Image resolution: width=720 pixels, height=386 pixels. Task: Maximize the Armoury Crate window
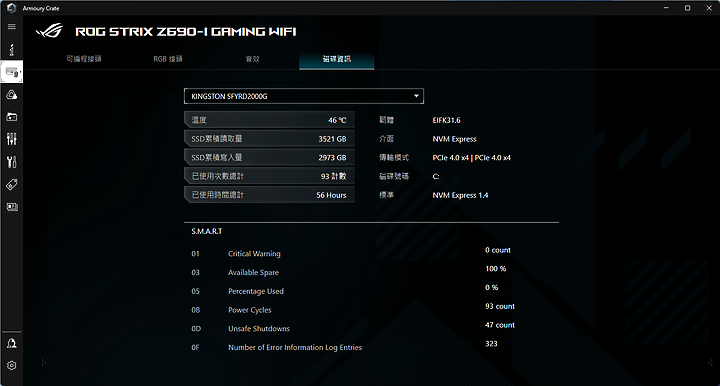coord(687,8)
